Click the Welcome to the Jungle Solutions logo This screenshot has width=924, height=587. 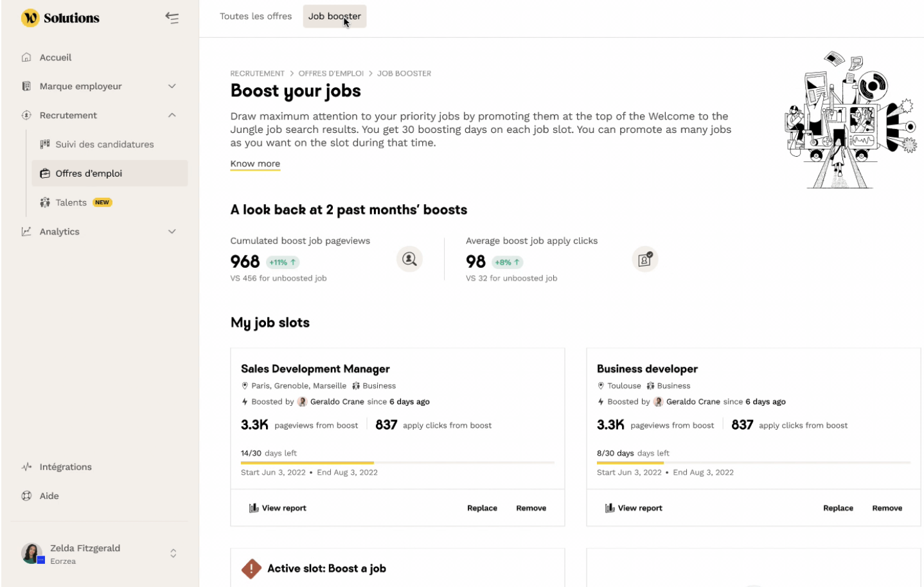[60, 18]
